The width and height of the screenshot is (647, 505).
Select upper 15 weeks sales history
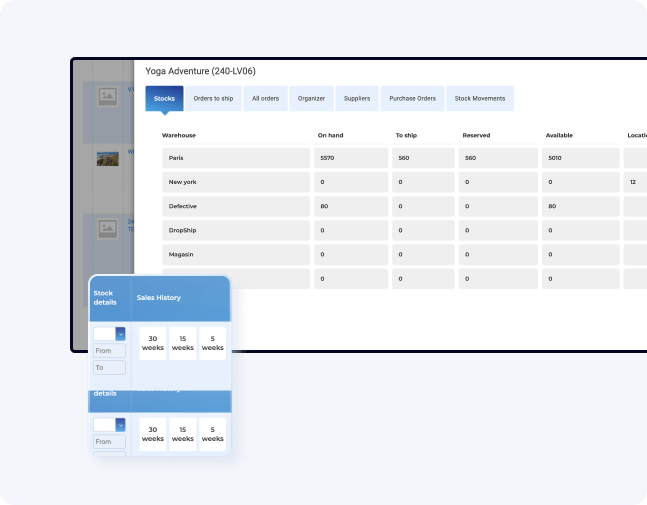point(183,343)
